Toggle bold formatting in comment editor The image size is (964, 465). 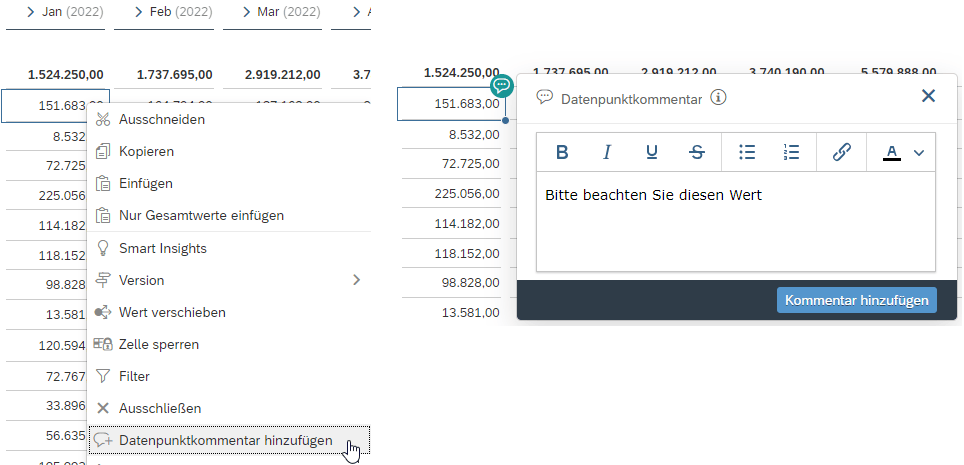point(561,152)
